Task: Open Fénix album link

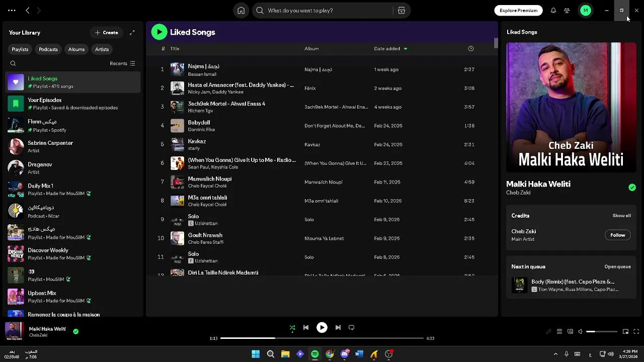Action: point(310,88)
